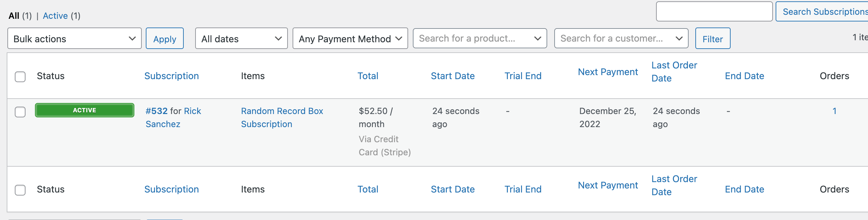Open the All dates dropdown
The image size is (868, 220).
tap(241, 38)
